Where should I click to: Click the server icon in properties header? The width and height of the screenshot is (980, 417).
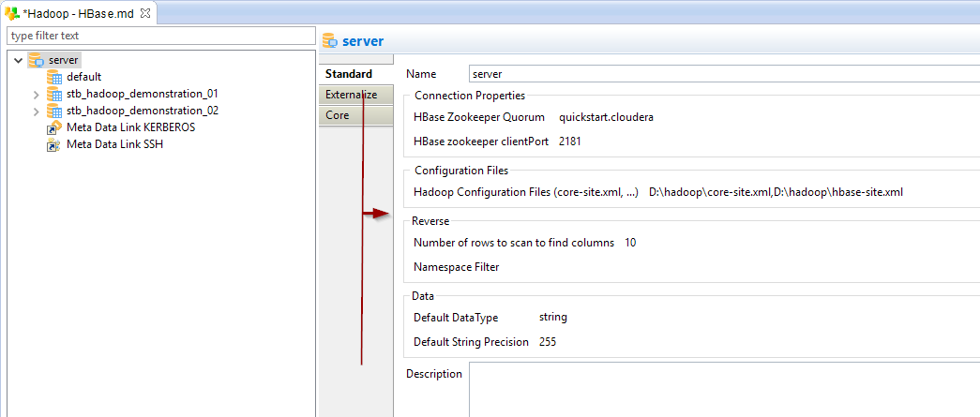[329, 42]
